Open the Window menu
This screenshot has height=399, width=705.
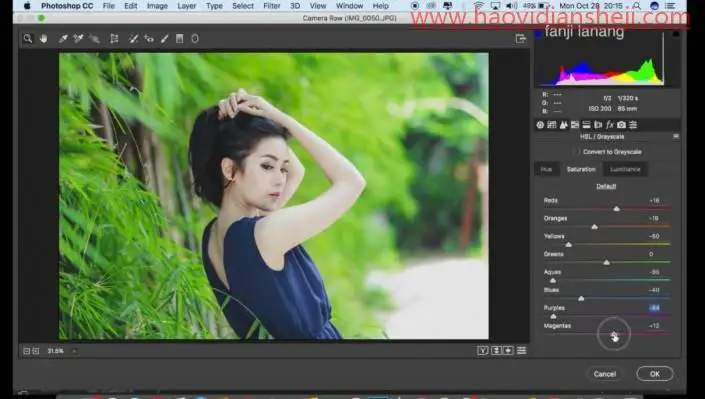[x=350, y=6]
